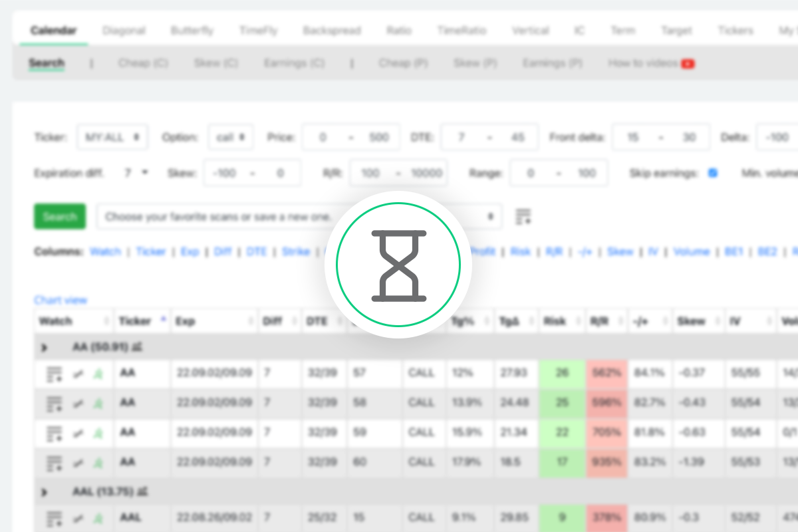The width and height of the screenshot is (798, 532).
Task: Add AA strike 59 row to watchlist
Action: [x=55, y=433]
